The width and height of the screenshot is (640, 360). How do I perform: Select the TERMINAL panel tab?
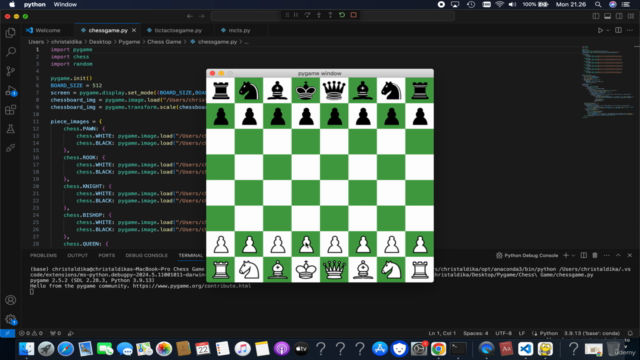click(191, 255)
